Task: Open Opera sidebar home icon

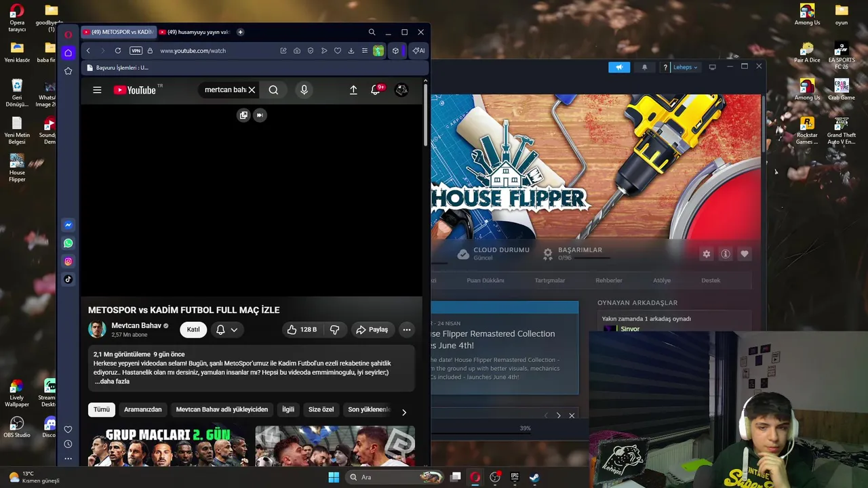Action: click(68, 53)
